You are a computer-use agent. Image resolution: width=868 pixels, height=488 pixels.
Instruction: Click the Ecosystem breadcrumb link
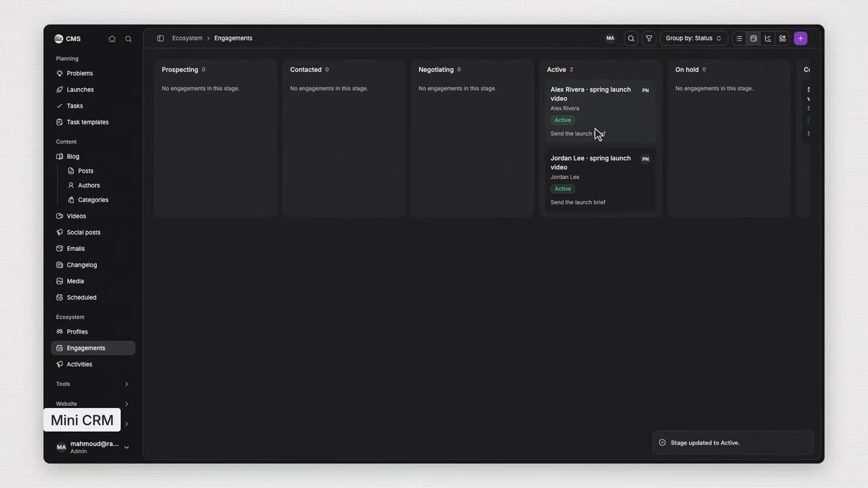(187, 39)
